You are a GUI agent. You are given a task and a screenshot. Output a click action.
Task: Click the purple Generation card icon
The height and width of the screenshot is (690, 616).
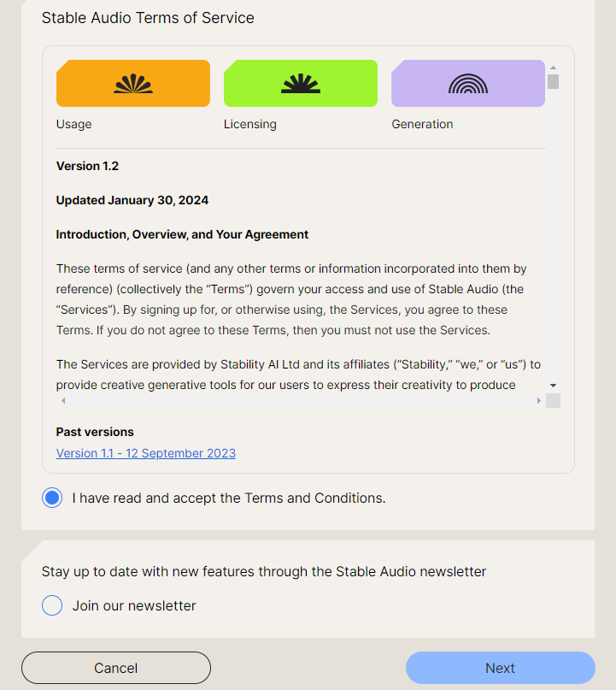tap(468, 83)
